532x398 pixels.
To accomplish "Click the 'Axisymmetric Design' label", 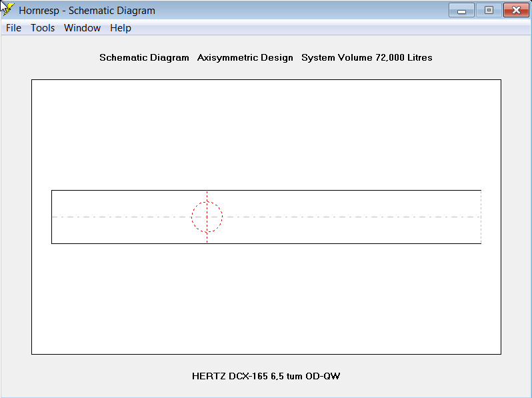I will 245,58.
